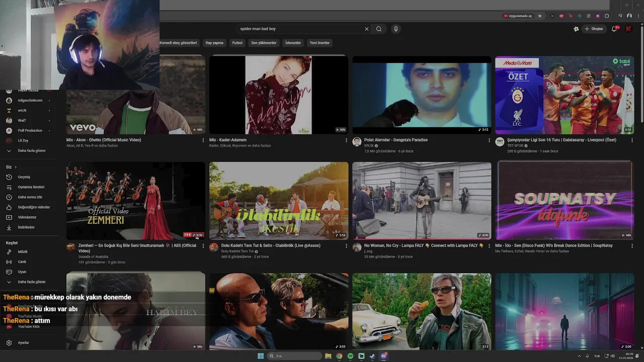644x362 pixels.
Task: Open Dolu Kadehi Ters Tut channel link
Action: tap(237, 251)
